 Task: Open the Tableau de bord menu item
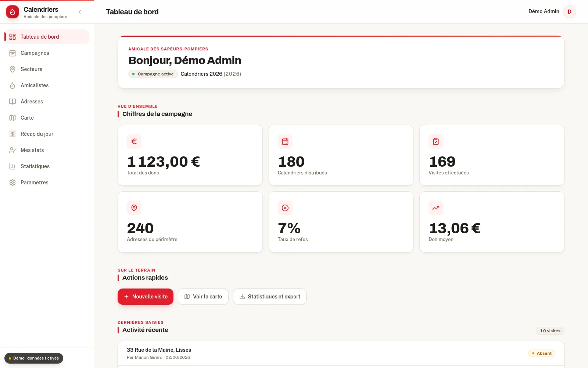47,37
